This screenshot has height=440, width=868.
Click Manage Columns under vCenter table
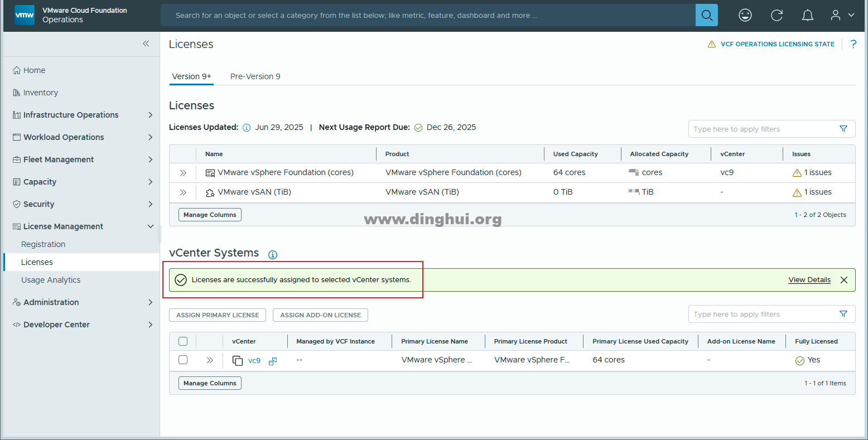210,383
